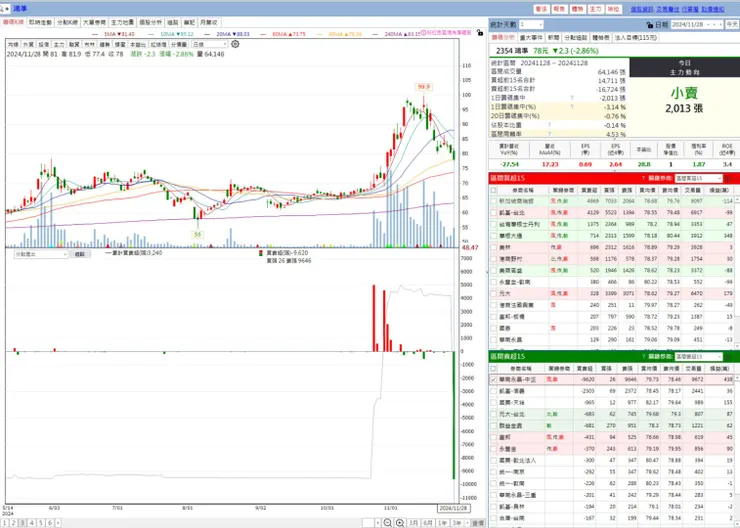Expand arrow after page 6 button
740x528 pixels.
58,522
